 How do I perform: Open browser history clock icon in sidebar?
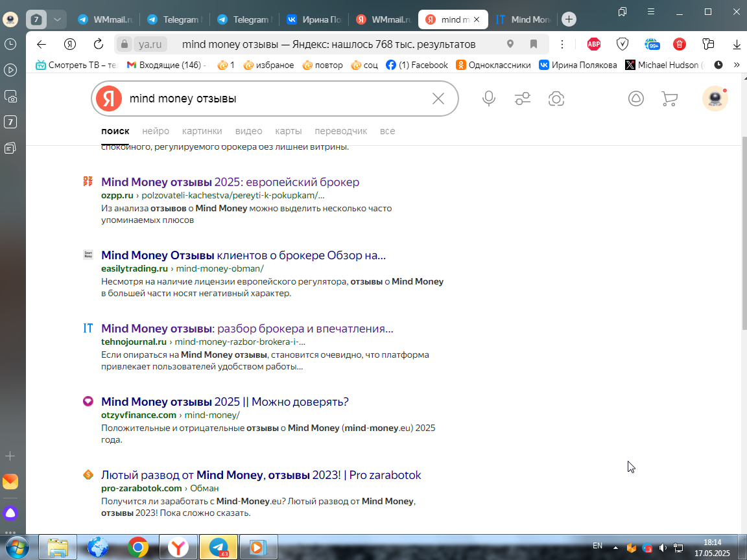(10, 44)
